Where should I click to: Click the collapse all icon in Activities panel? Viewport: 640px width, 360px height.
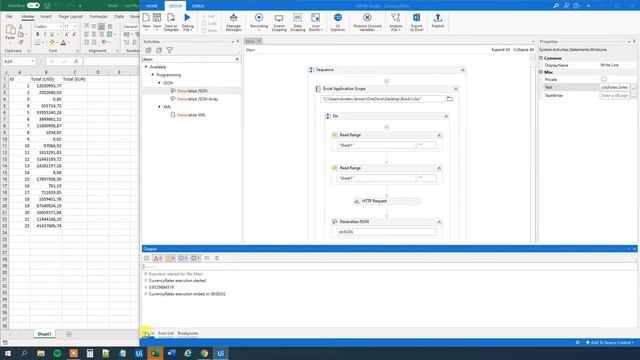pos(159,50)
